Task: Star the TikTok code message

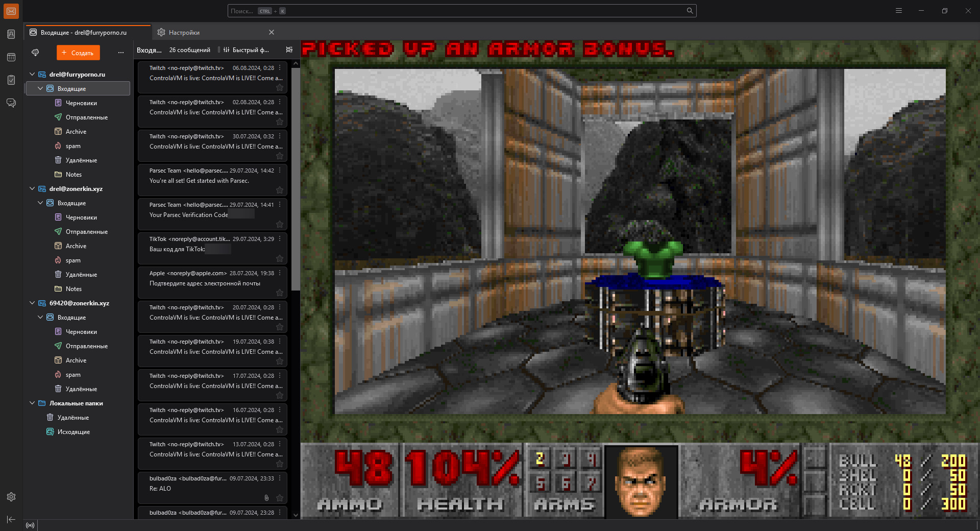Action: pos(280,259)
